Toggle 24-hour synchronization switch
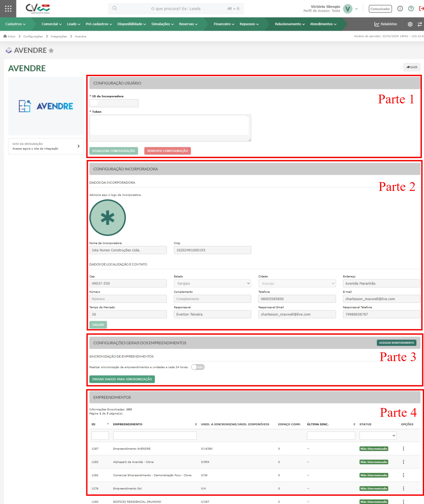Viewport: 424px width, 504px height. point(198,367)
